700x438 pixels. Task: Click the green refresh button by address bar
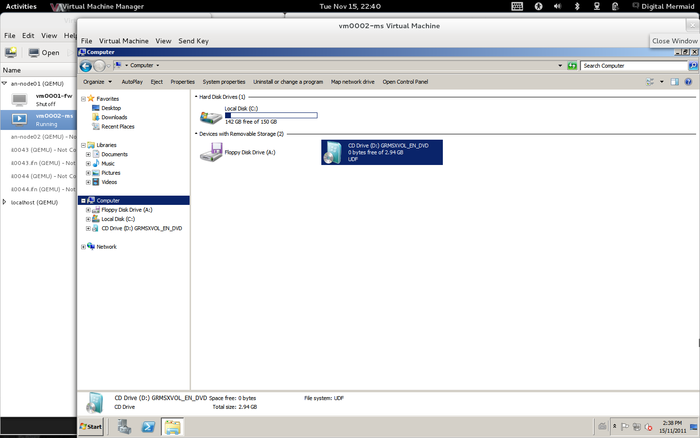(572, 66)
